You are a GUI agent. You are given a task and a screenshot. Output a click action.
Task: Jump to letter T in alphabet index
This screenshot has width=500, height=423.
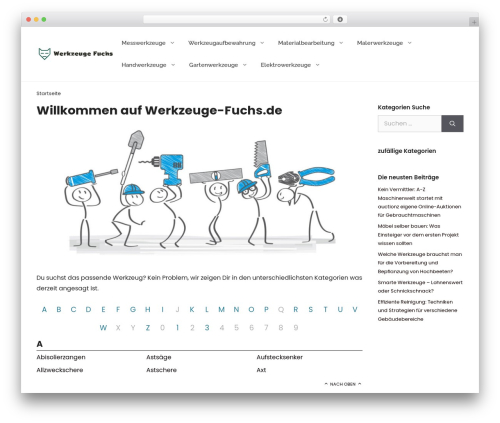325,310
